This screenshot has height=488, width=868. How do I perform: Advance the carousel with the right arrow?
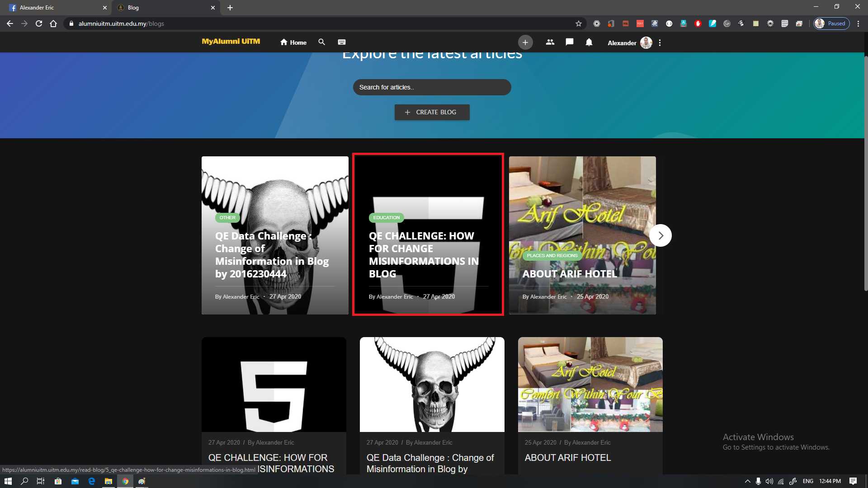click(660, 235)
